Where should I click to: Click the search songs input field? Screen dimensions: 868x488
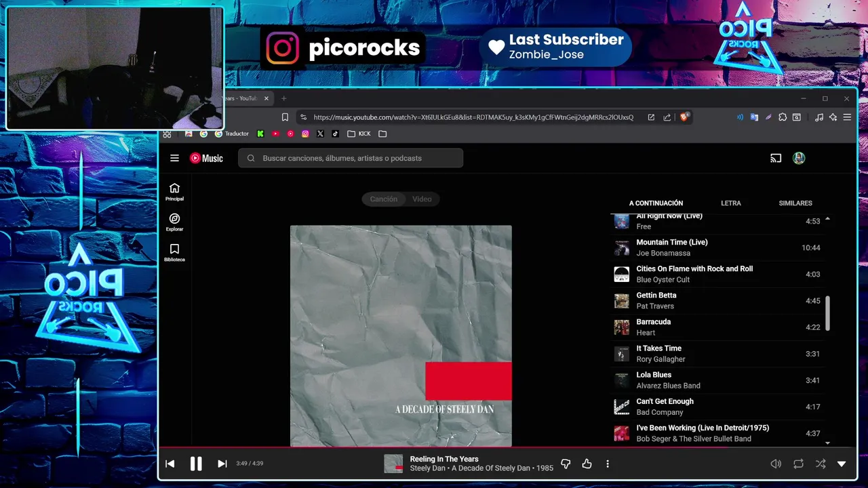coord(351,158)
